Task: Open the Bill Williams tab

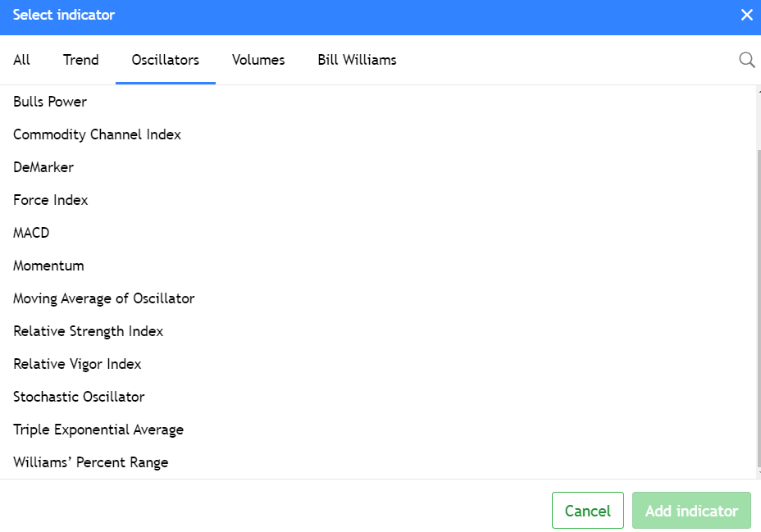Action: click(x=357, y=60)
